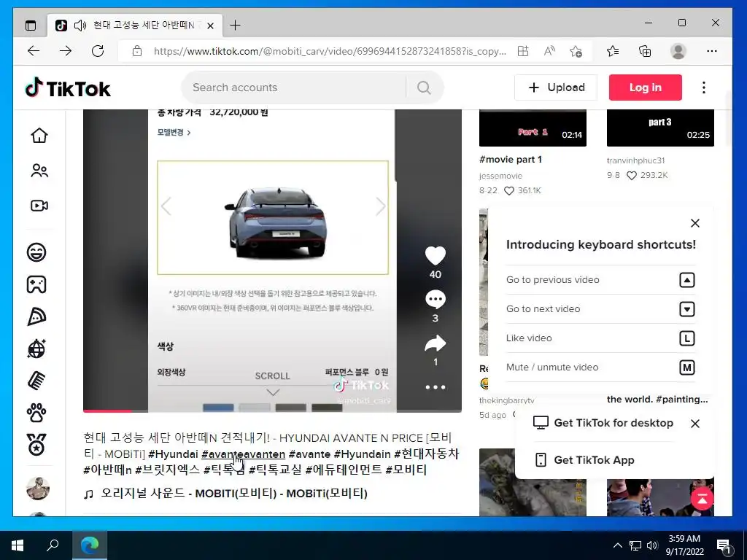Open the TikTok header three-dot menu
The width and height of the screenshot is (747, 560).
(x=704, y=87)
